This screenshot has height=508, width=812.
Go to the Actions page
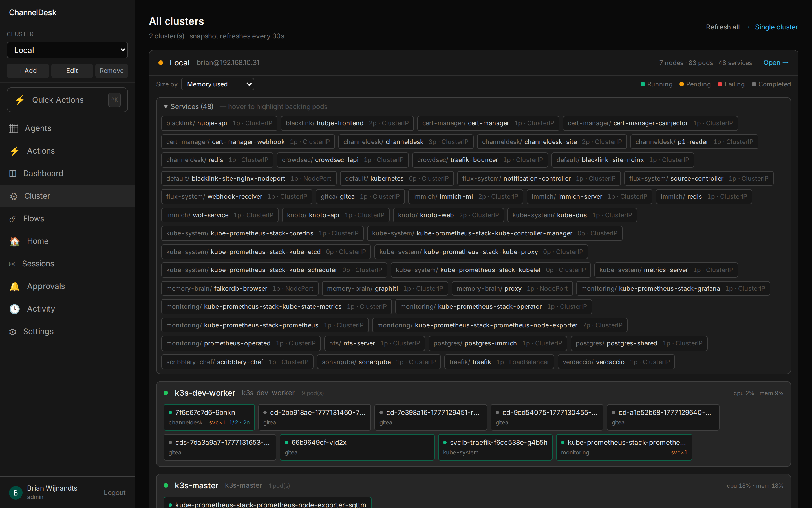[x=67, y=151]
